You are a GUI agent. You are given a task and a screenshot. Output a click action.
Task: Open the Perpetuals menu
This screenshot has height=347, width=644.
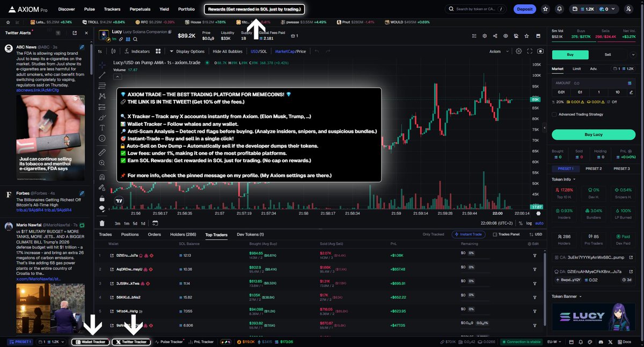pyautogui.click(x=140, y=9)
